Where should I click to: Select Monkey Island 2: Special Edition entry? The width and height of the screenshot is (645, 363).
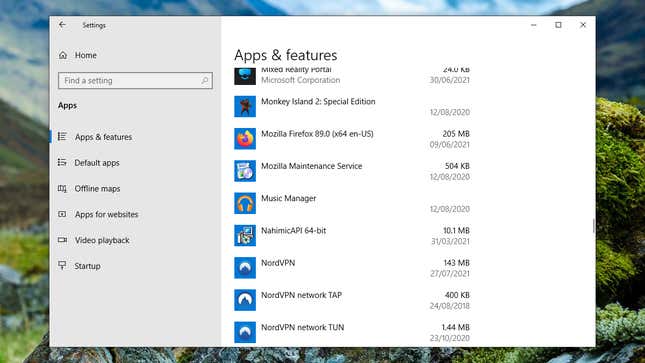click(x=352, y=106)
